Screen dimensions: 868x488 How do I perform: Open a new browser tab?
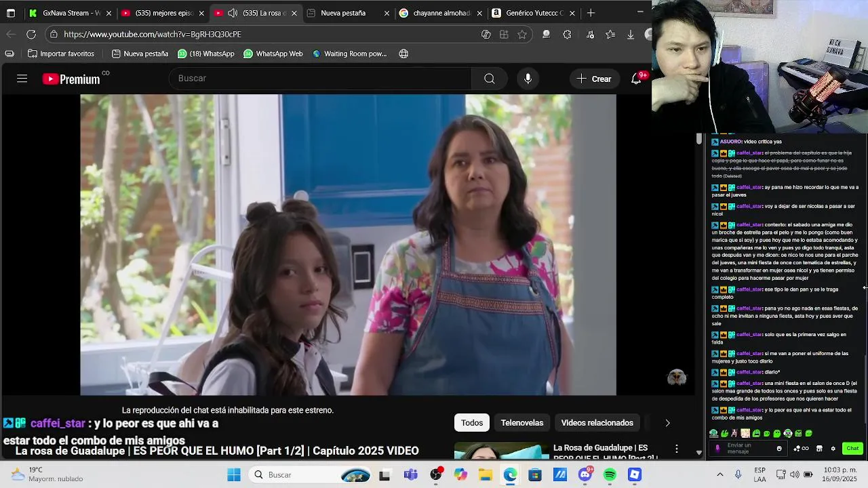[x=591, y=13]
